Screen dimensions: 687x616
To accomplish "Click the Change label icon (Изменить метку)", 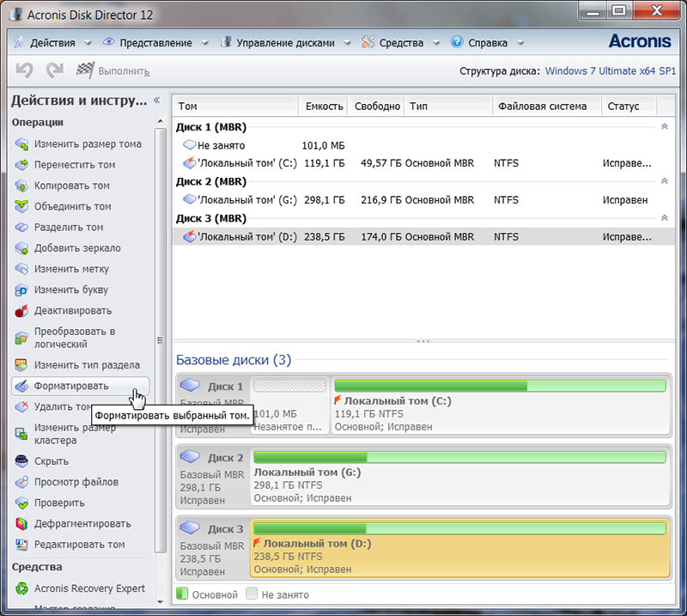I will pos(21,269).
